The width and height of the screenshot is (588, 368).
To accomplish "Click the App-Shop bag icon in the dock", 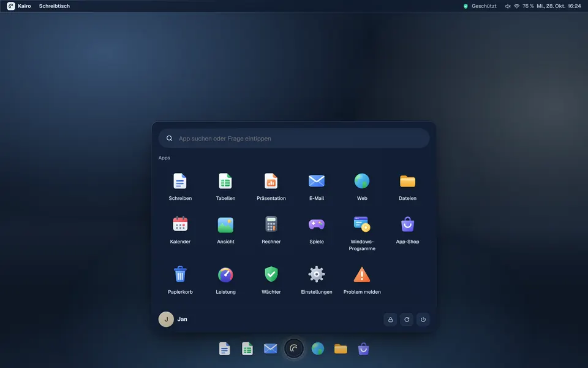I will [x=363, y=349].
